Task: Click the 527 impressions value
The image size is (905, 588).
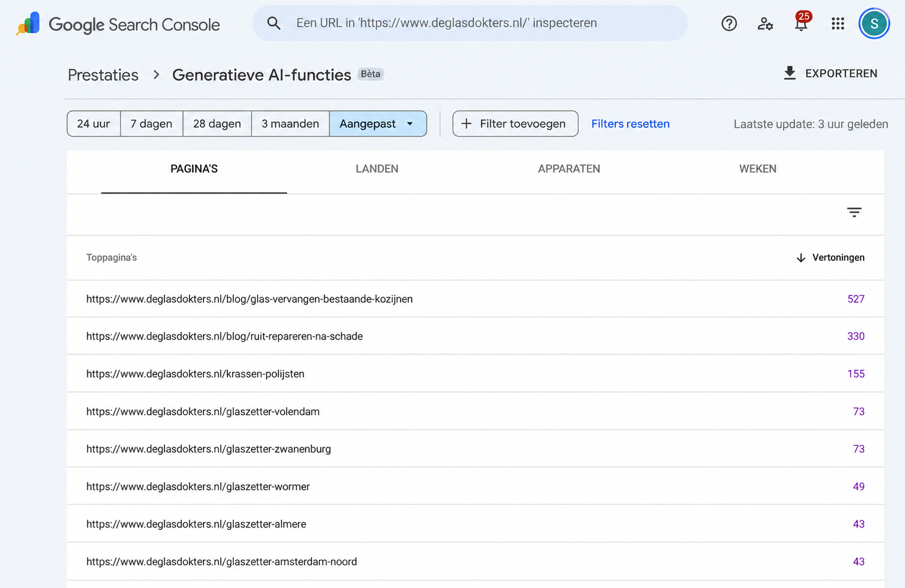Action: (856, 299)
